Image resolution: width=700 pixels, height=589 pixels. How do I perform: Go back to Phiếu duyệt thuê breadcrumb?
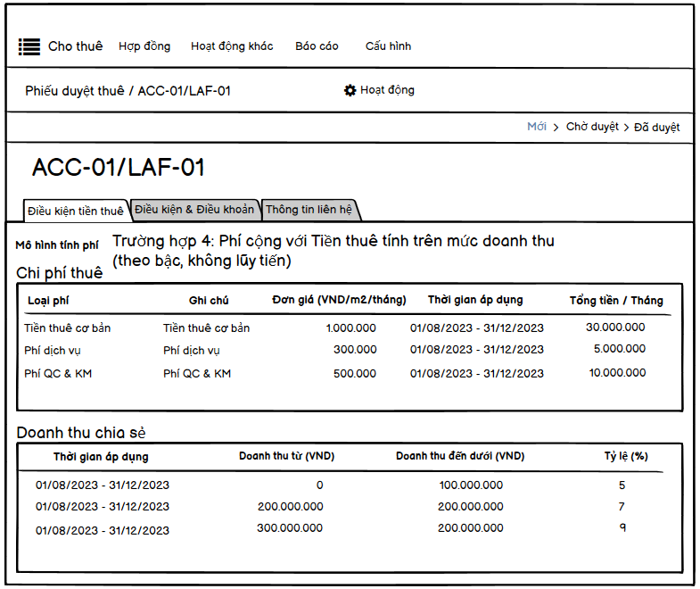[x=75, y=91]
